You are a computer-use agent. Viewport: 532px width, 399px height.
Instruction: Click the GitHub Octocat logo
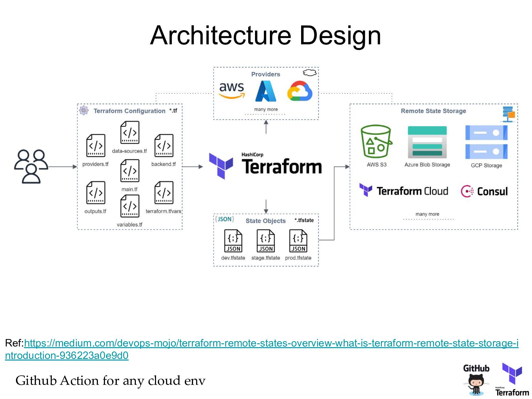pyautogui.click(x=476, y=380)
